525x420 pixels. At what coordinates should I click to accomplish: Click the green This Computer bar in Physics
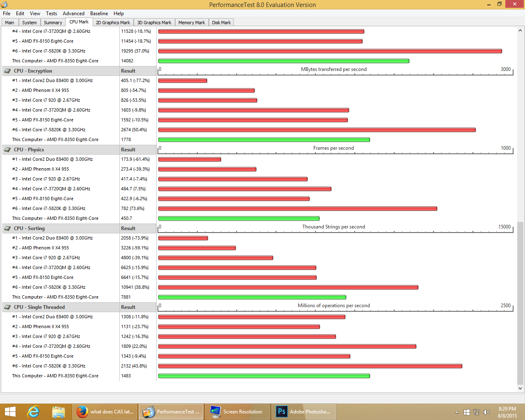click(x=239, y=219)
